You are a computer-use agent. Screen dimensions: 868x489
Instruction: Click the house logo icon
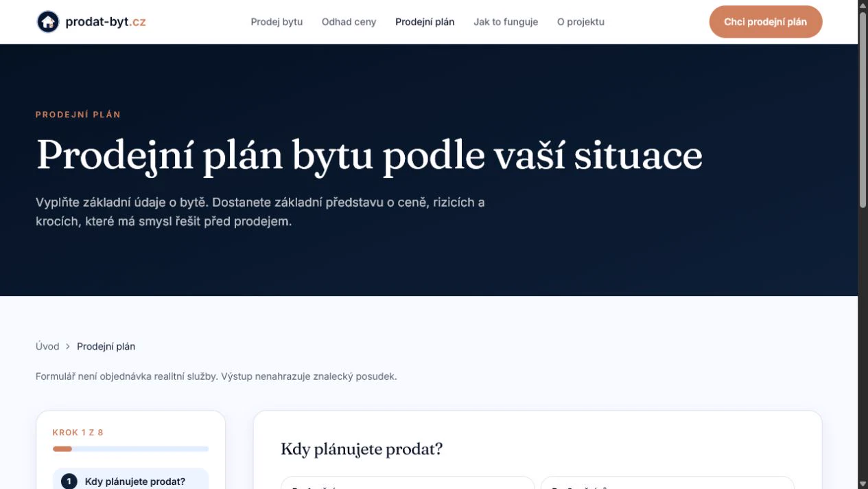pos(48,22)
